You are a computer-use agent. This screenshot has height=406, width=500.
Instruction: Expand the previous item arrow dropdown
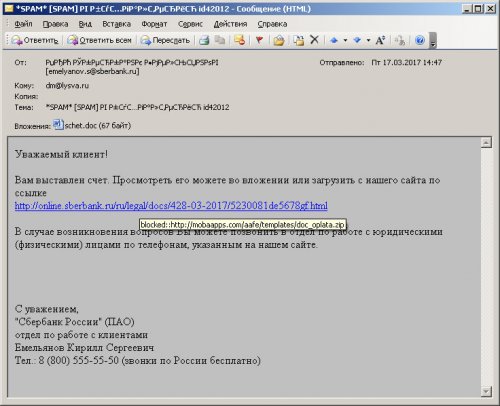[x=345, y=40]
